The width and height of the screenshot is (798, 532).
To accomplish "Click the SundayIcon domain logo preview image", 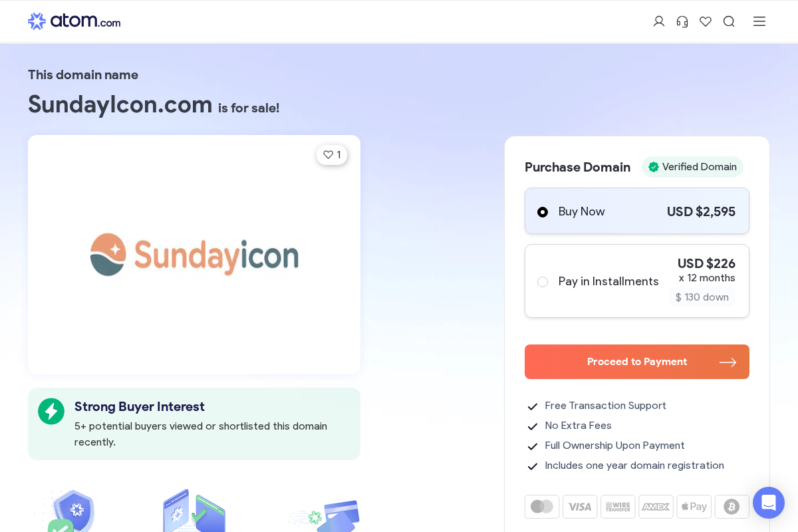I will tap(194, 255).
